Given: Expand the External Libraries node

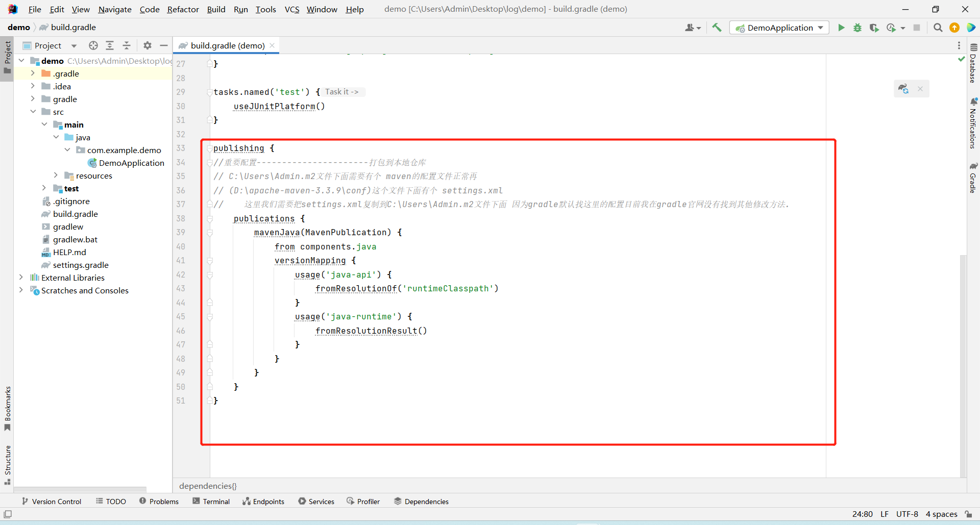Looking at the screenshot, I should 21,278.
